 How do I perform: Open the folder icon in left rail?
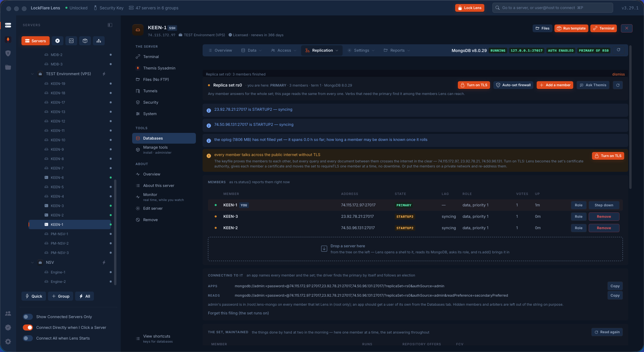point(8,67)
